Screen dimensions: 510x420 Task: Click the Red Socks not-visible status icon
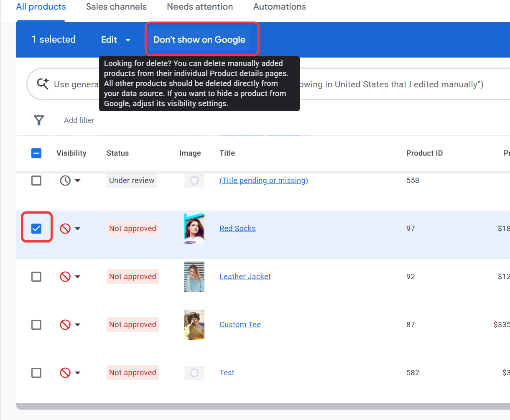[x=65, y=229]
